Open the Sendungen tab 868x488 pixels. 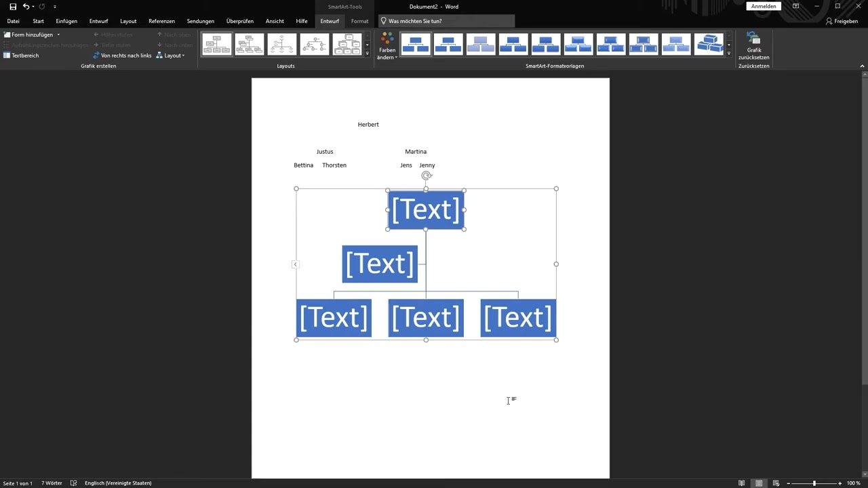[201, 21]
